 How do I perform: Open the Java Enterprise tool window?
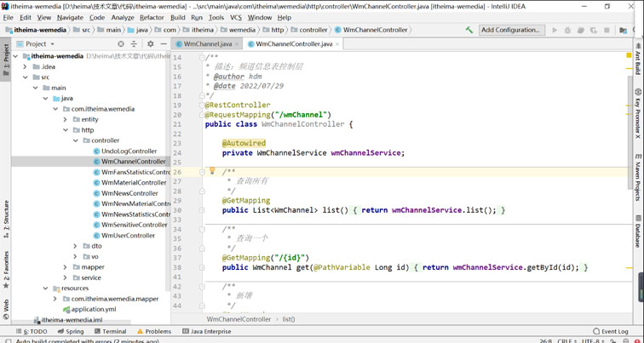207,331
